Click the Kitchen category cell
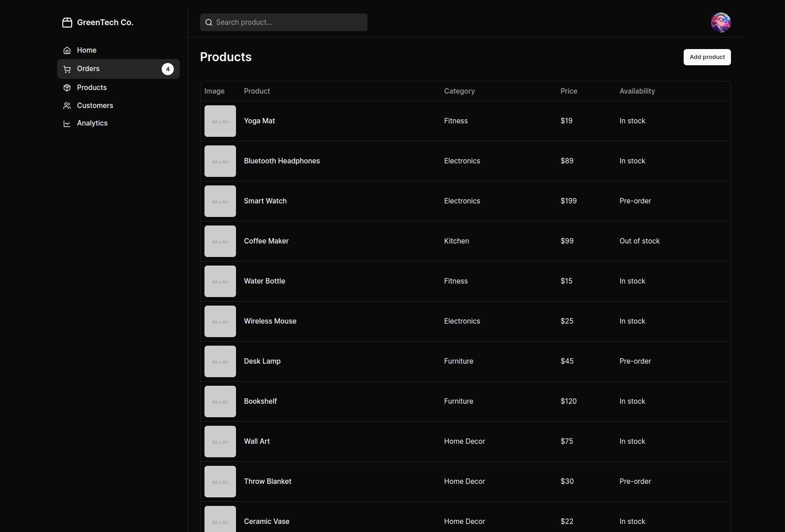 [457, 241]
